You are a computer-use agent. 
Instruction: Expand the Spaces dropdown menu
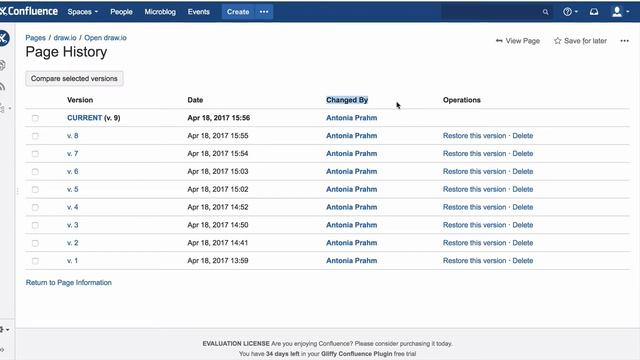click(83, 12)
